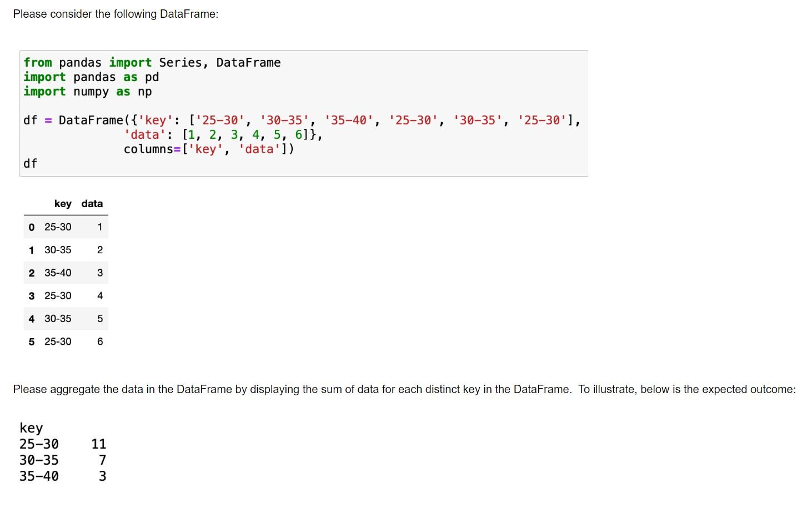The height and width of the screenshot is (523, 812).
Task: Click the 'key' column header of table
Action: (x=63, y=203)
